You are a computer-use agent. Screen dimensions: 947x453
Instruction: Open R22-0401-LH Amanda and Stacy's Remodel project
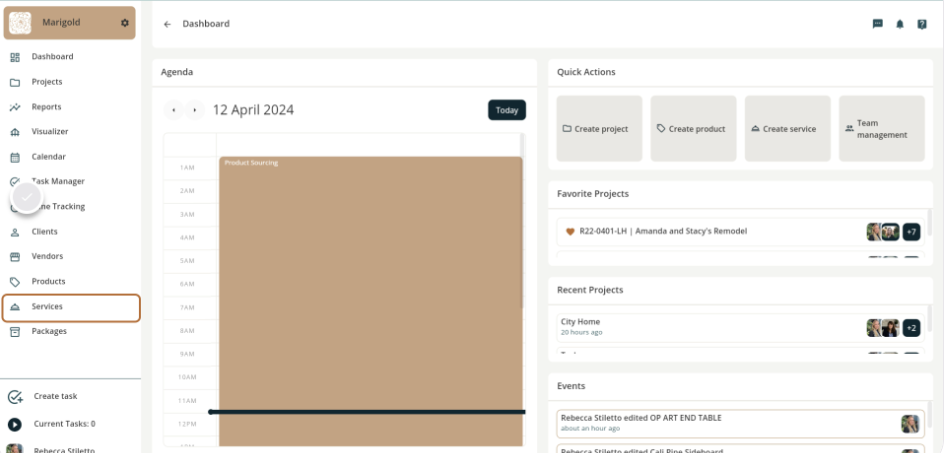point(740,231)
